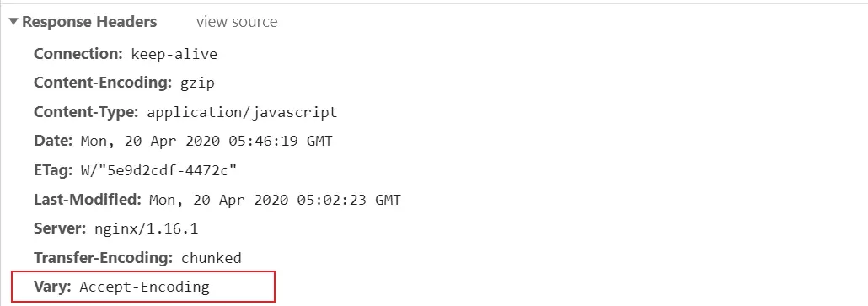868x306 pixels.
Task: Click the Transfer-Encoding header name
Action: 104,258
